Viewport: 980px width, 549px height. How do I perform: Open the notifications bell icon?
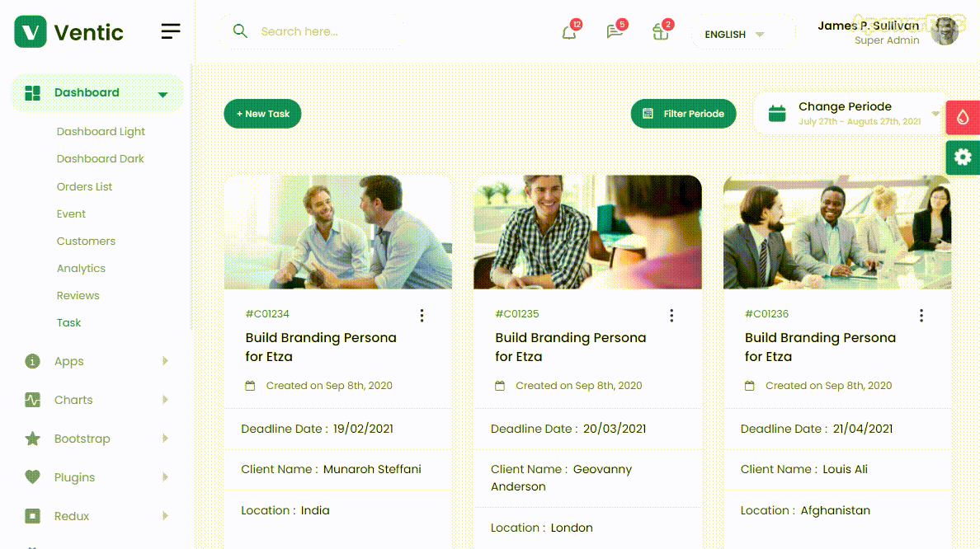(568, 31)
